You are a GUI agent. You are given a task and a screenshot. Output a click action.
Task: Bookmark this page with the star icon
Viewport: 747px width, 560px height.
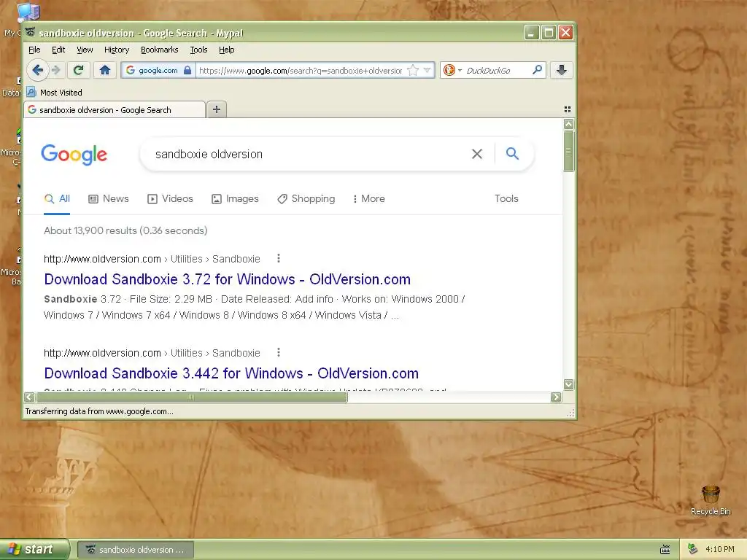tap(413, 71)
